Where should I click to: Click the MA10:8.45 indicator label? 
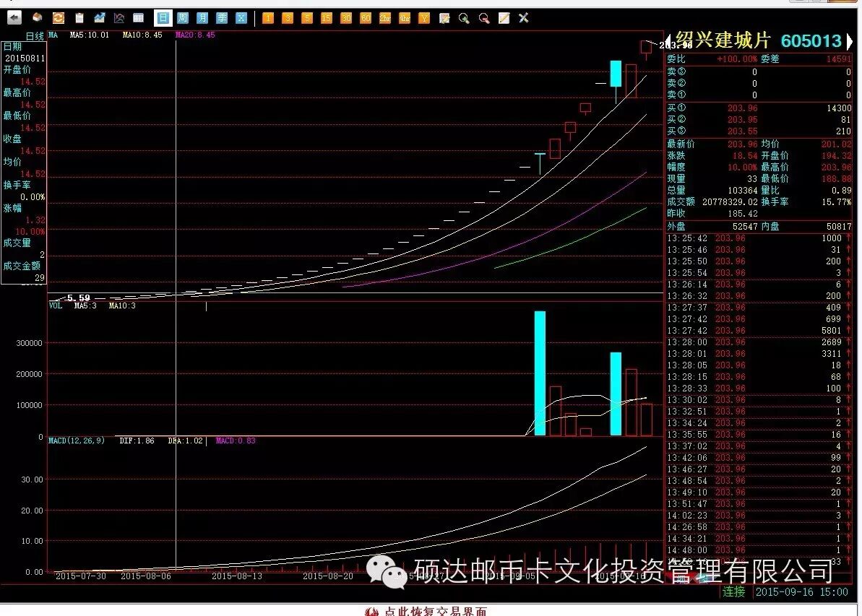point(142,35)
